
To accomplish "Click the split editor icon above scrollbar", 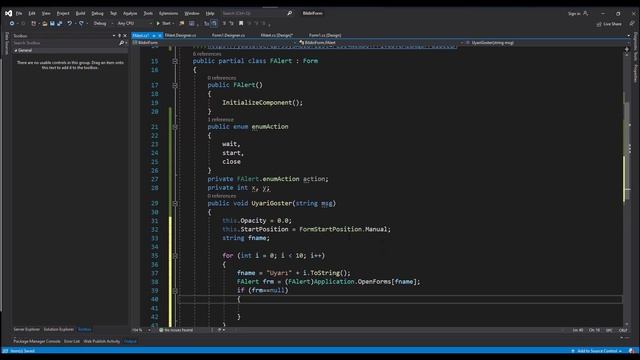I will pyautogui.click(x=627, y=49).
